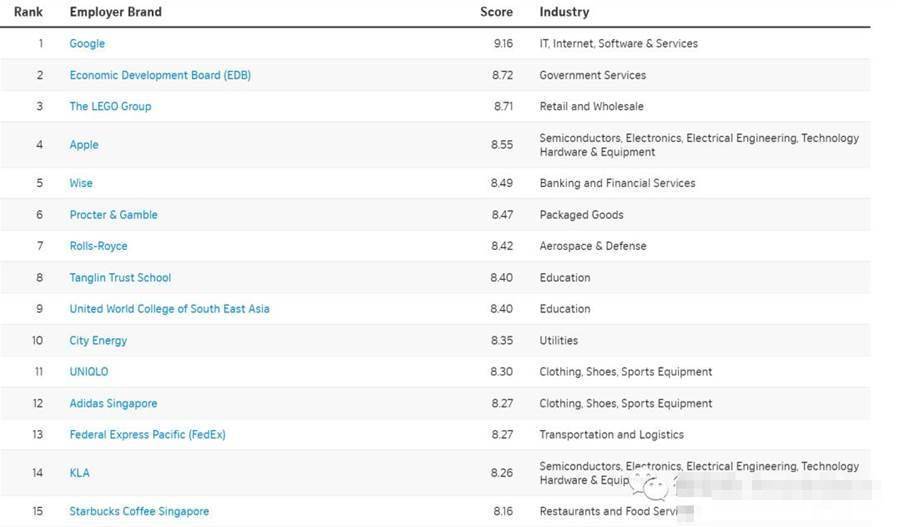
Task: Open the Rolls-Royce link
Action: (99, 246)
